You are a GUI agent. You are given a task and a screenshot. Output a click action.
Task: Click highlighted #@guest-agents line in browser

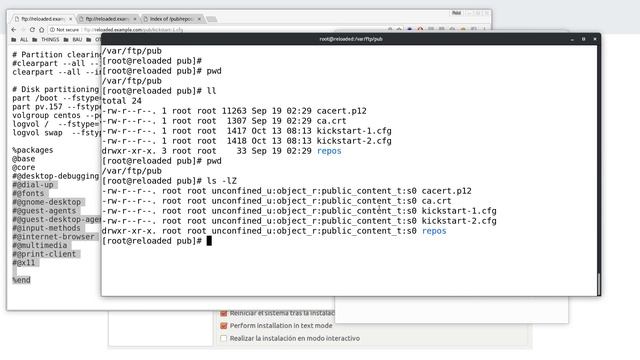pyautogui.click(x=44, y=211)
